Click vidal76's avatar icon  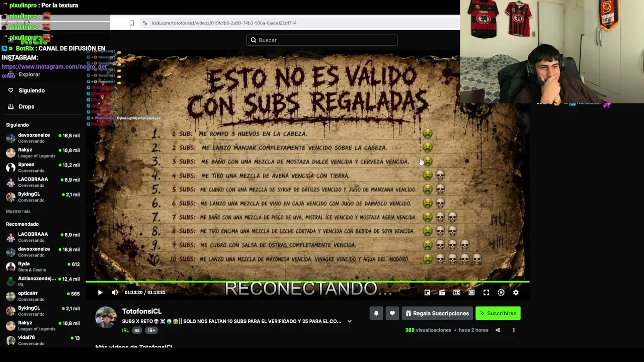(11, 340)
